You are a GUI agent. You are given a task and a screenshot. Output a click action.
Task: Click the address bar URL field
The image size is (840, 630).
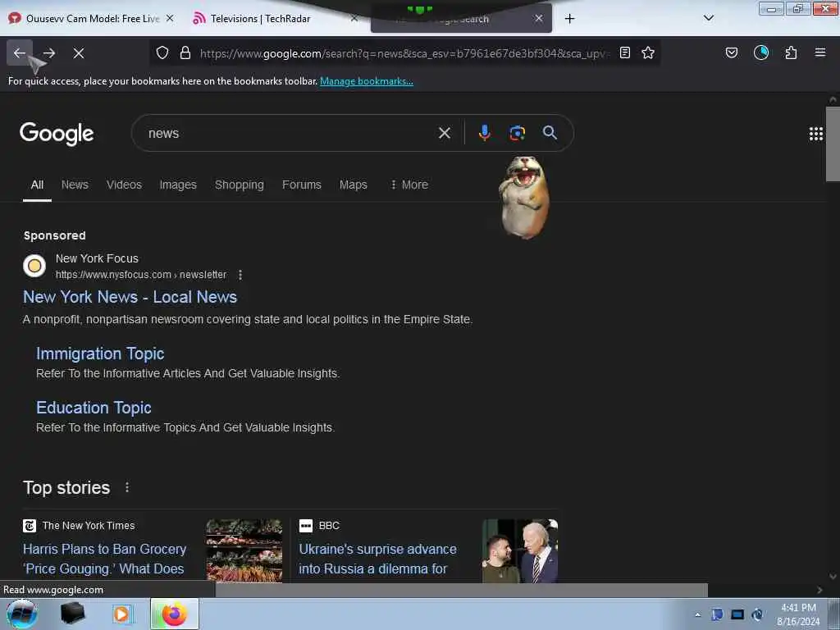click(x=404, y=53)
